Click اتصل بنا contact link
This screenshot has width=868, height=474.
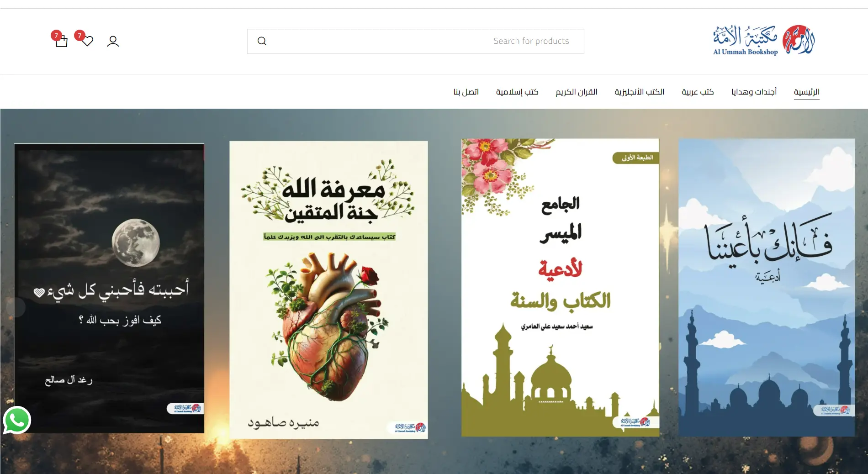[466, 92]
